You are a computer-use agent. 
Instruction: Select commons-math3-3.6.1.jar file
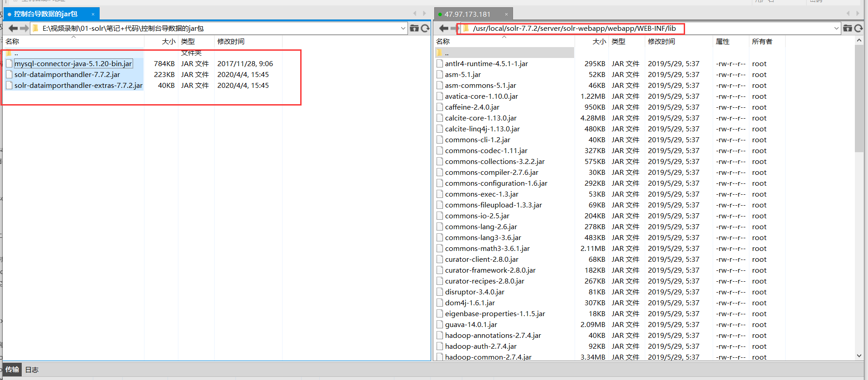pos(487,248)
